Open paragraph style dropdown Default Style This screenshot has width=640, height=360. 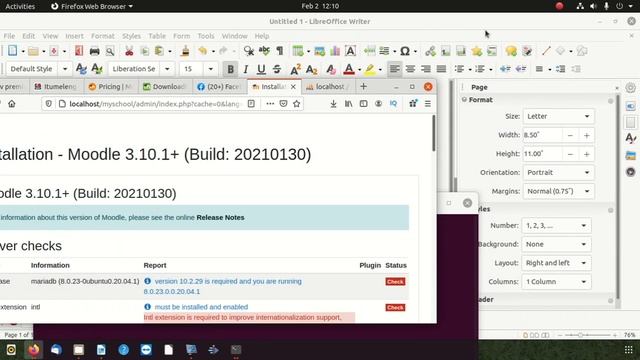[65, 69]
